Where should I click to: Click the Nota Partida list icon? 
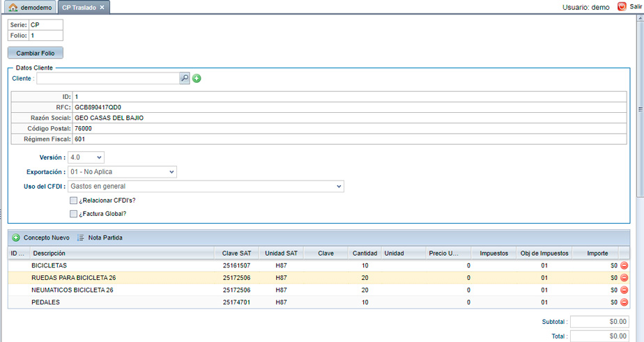81,238
